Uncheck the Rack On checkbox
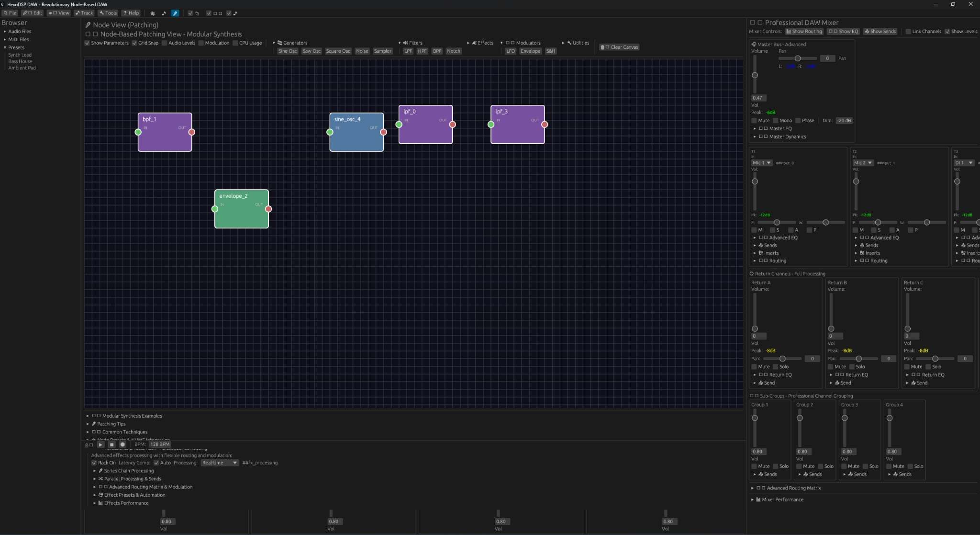Screen dimensions: 980x535 point(94,463)
